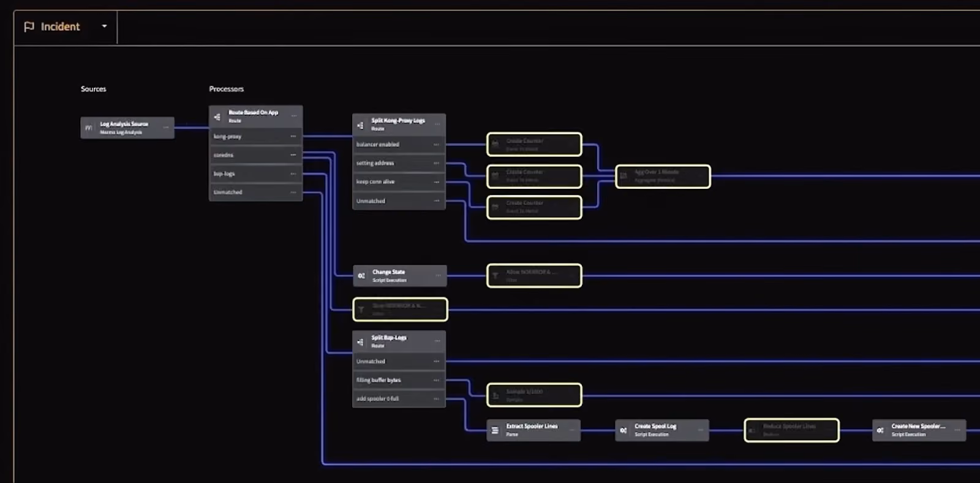This screenshot has width=980, height=483.
Task: Open balancer enabled row more options
Action: (x=437, y=145)
